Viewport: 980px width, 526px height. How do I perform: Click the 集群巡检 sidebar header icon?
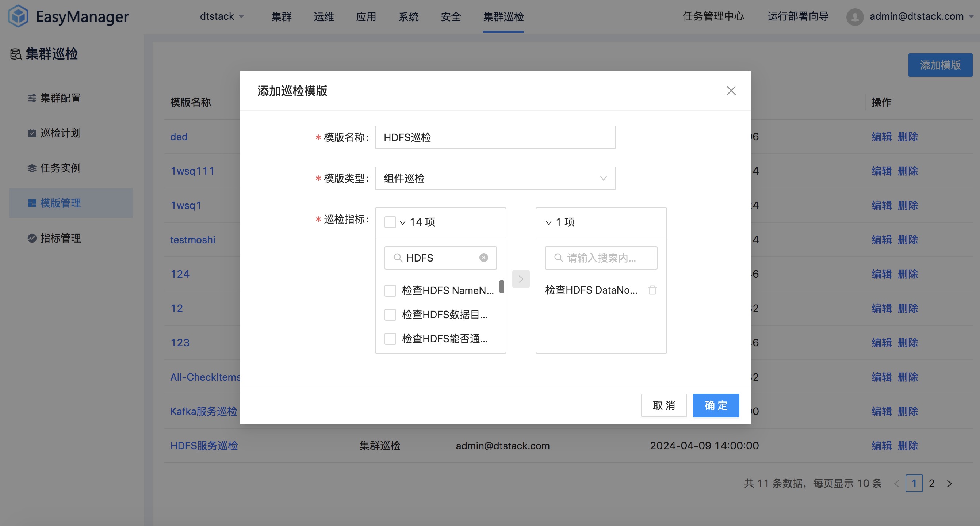[16, 54]
